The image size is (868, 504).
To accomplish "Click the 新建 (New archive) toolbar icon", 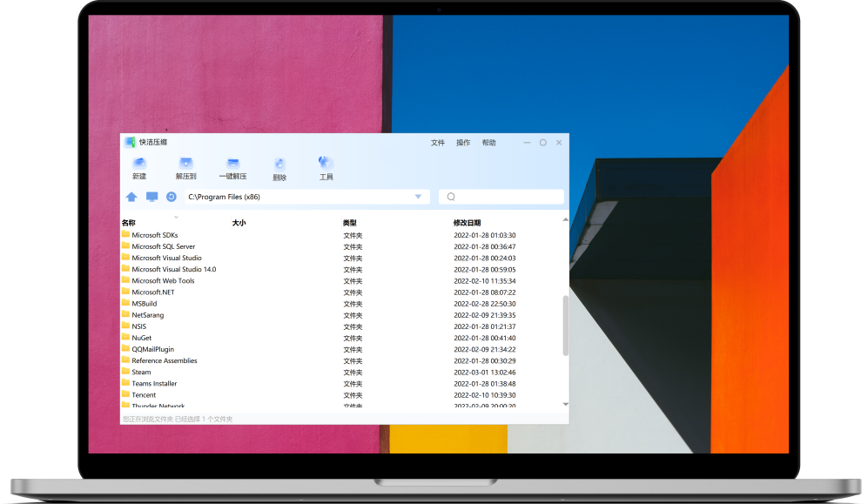I will coord(139,164).
